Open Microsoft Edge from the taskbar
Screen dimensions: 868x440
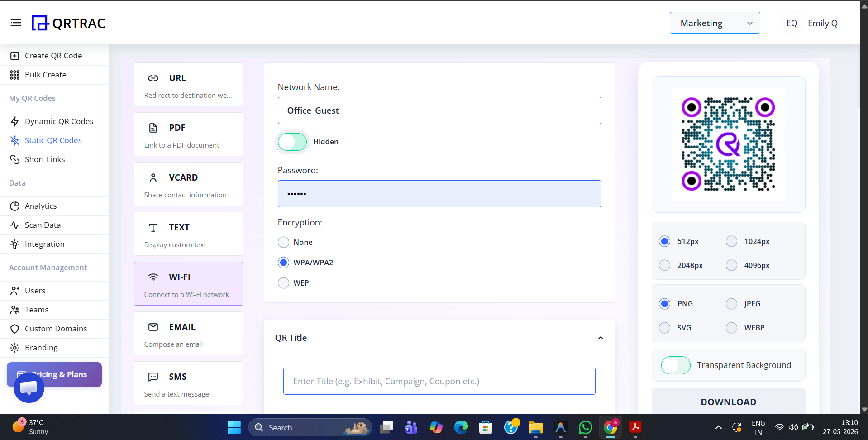click(x=461, y=427)
